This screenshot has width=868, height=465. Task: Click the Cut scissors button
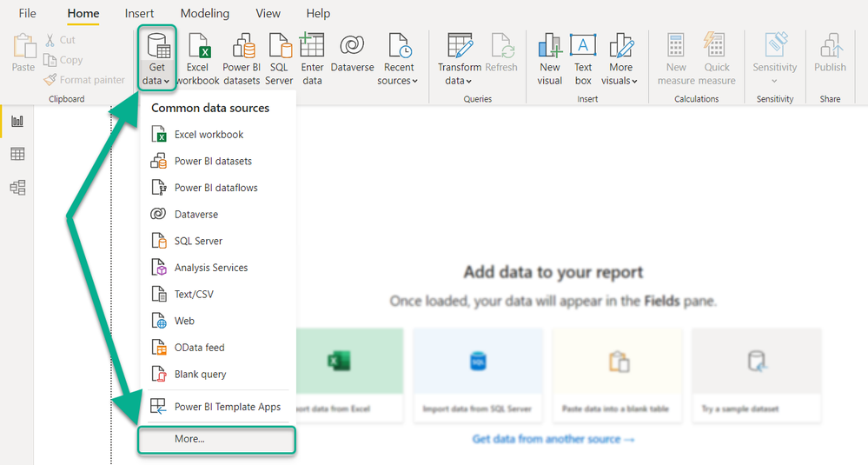click(60, 40)
